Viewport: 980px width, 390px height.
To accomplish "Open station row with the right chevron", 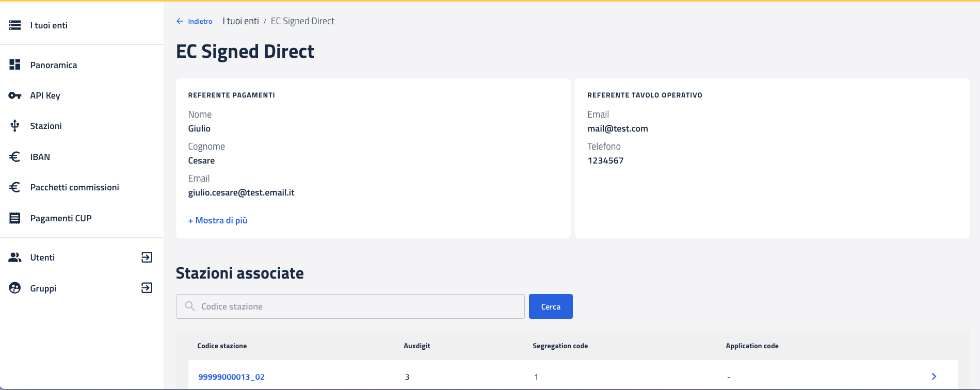I will pyautogui.click(x=934, y=377).
